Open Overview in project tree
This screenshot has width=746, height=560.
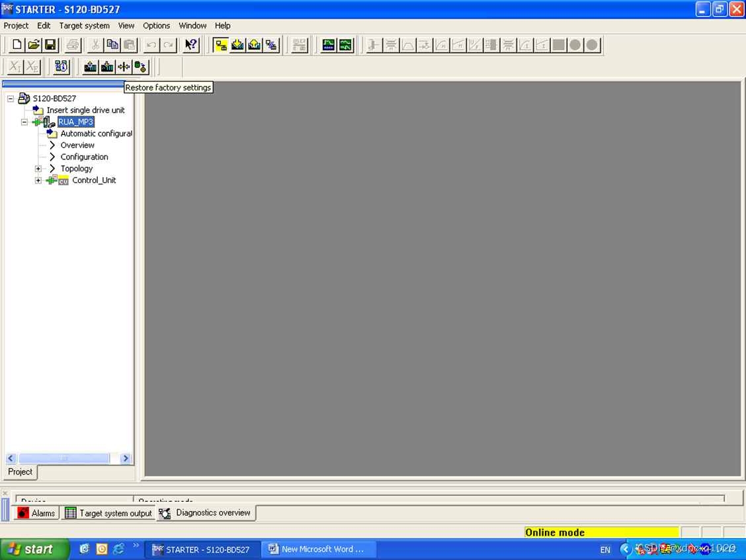coord(77,145)
